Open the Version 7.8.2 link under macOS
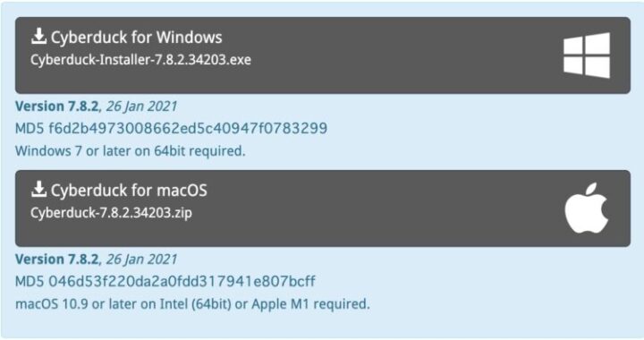644x340 pixels. [x=56, y=259]
